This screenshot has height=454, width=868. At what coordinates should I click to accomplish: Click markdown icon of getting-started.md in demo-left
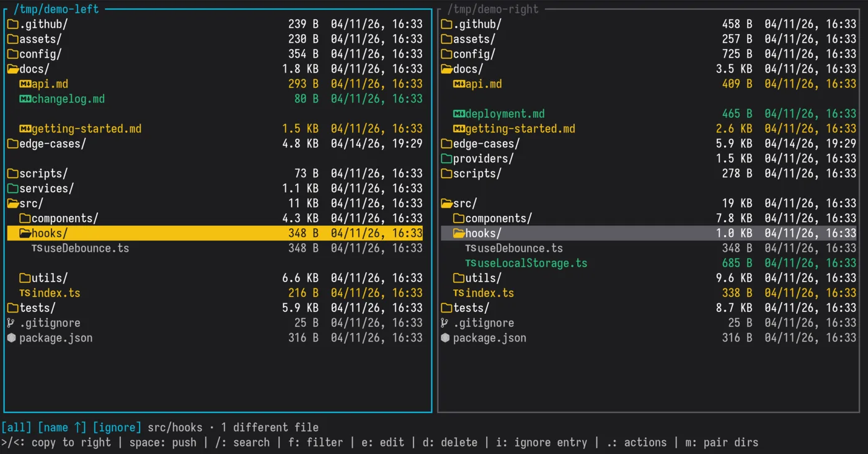pyautogui.click(x=25, y=129)
